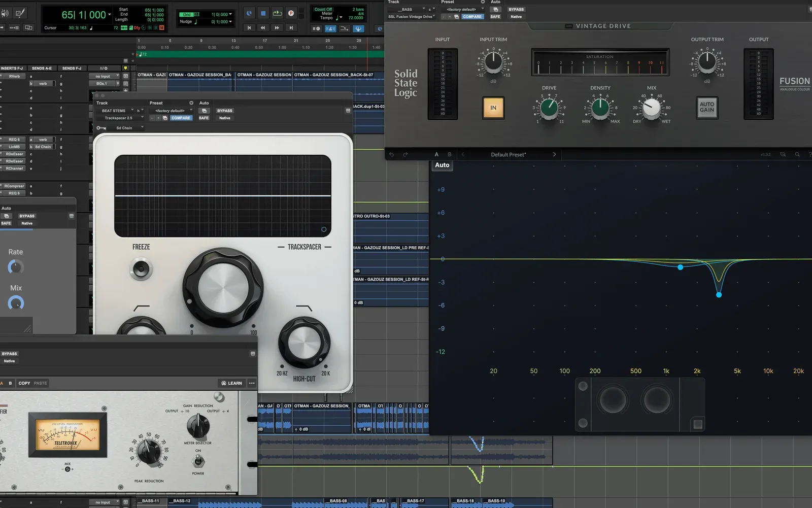Click COPY in the Teletronix plugin toolbar
812x508 pixels.
click(24, 383)
